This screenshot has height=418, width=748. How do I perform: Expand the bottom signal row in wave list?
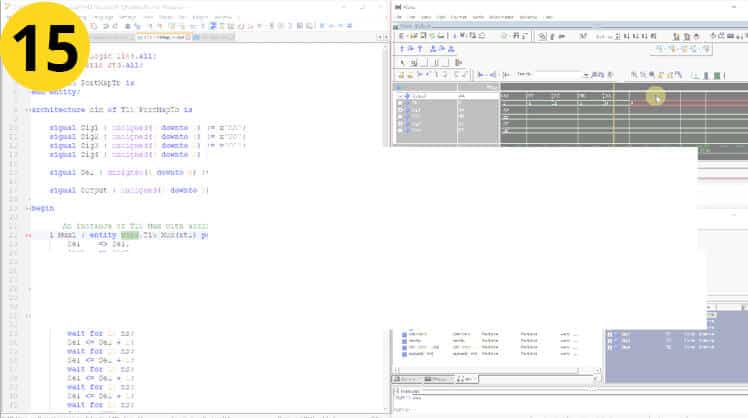(x=401, y=130)
